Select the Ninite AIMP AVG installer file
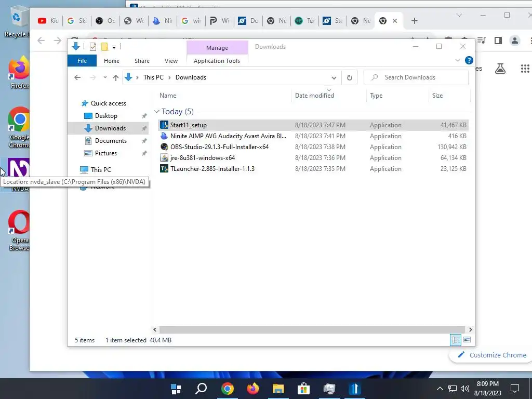 click(313, 136)
